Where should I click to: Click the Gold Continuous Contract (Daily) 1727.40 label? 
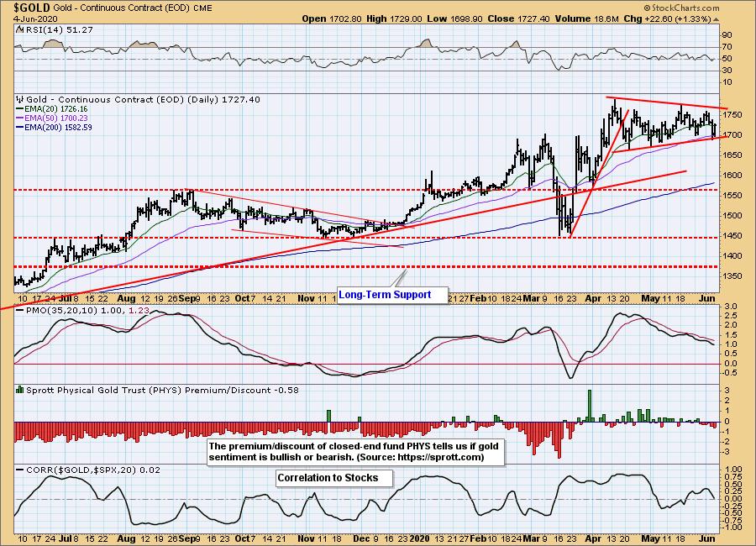(x=143, y=99)
